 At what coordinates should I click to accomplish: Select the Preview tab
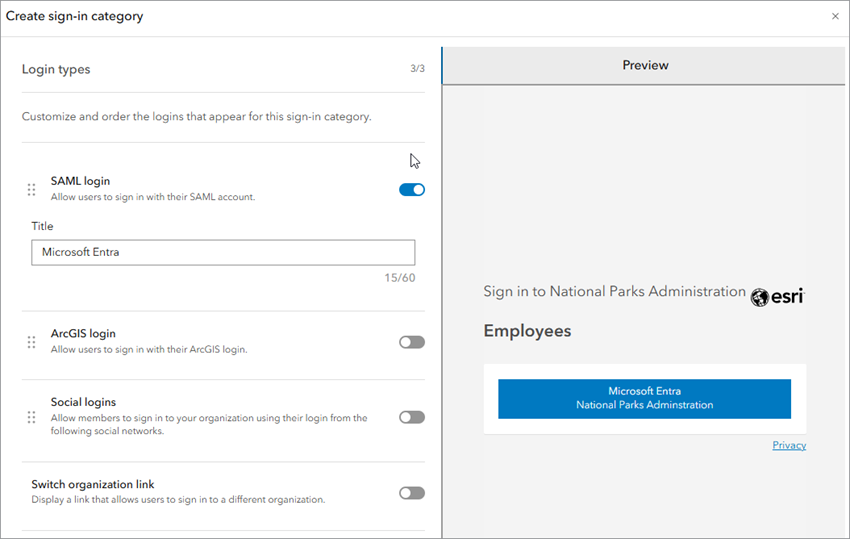click(x=644, y=66)
